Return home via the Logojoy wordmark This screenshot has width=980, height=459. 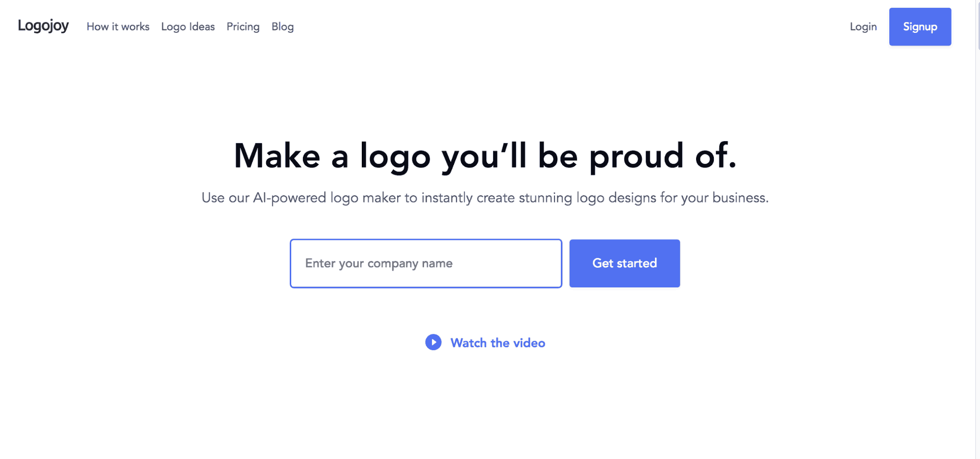point(43,25)
